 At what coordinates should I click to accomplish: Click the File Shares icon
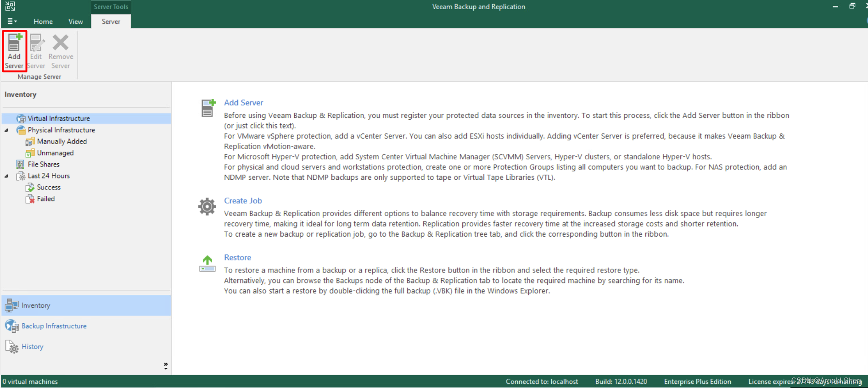pos(20,164)
